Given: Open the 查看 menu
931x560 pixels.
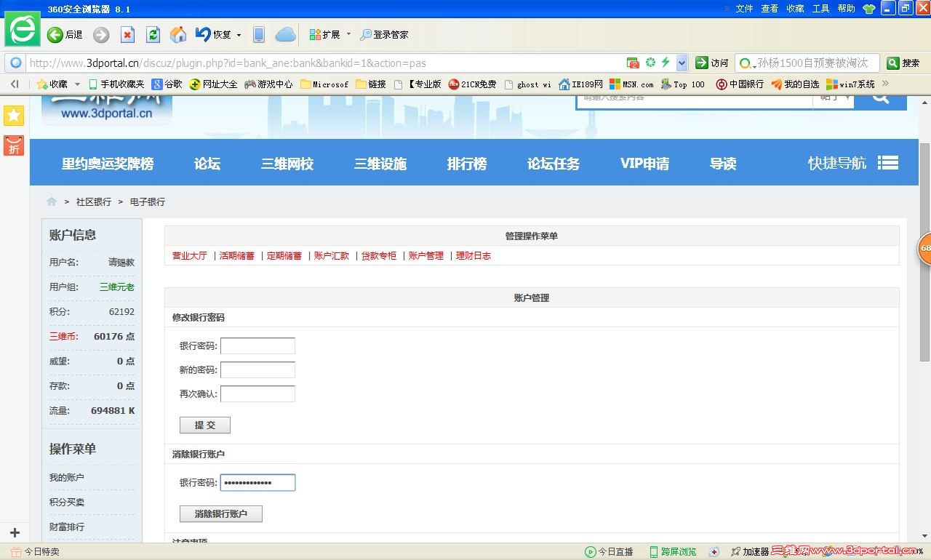Looking at the screenshot, I should click(x=770, y=9).
